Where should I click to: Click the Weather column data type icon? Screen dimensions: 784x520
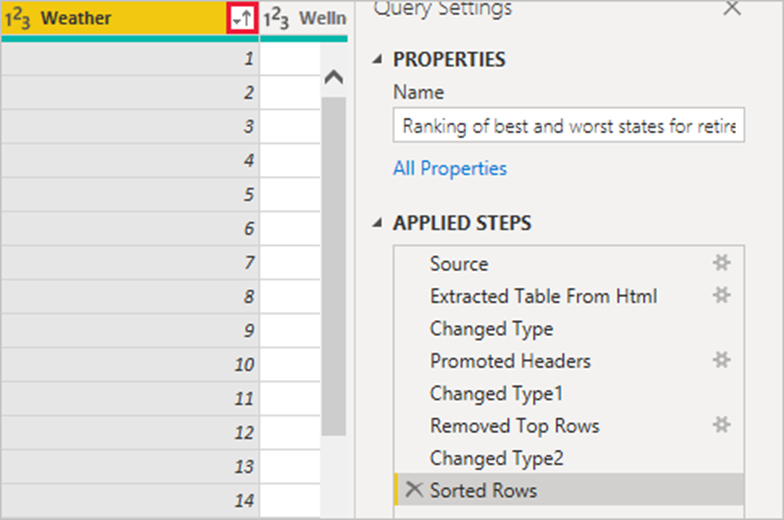(20, 19)
